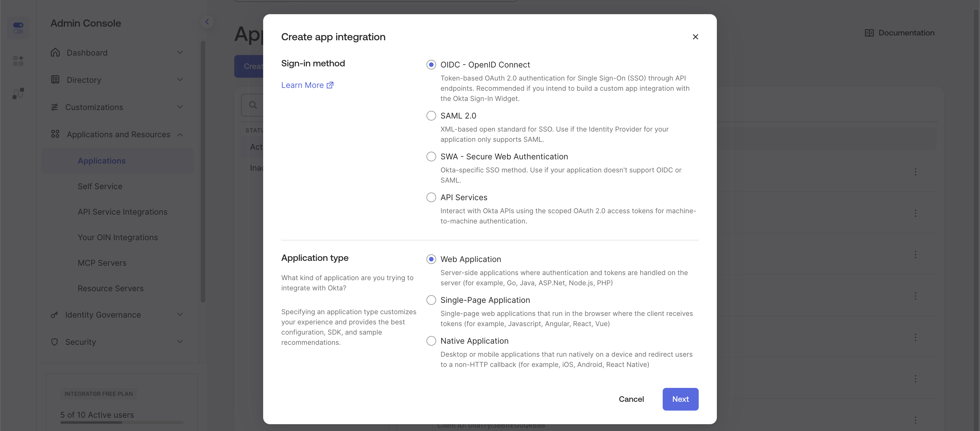Screen dimensions: 980x431
Task: Click the Next button
Action: 680,399
